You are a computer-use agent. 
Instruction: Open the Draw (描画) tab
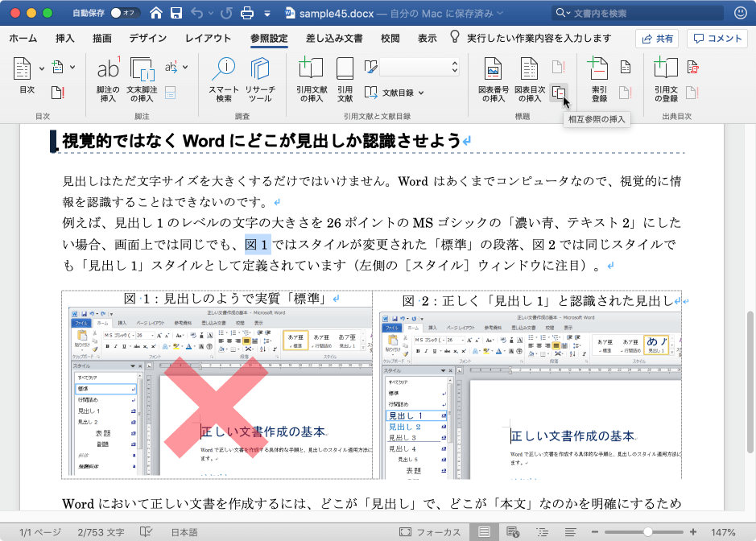click(x=102, y=38)
